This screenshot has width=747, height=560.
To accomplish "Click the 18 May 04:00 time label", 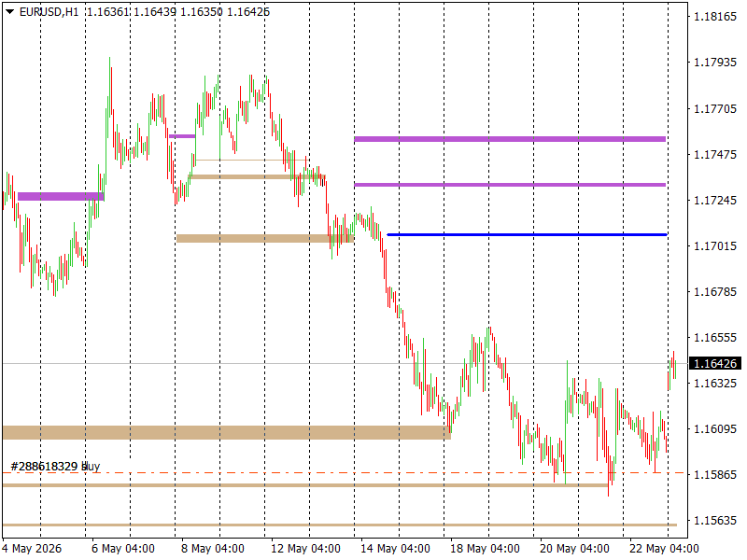I will [x=485, y=549].
